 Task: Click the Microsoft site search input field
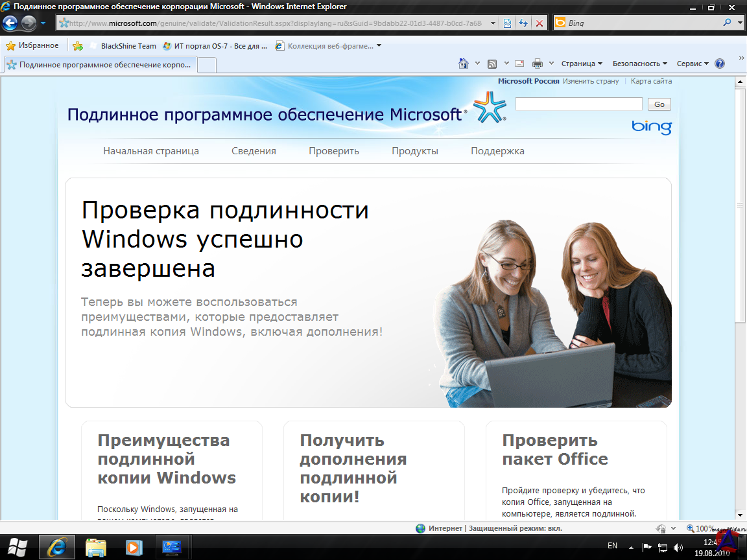[x=578, y=104]
